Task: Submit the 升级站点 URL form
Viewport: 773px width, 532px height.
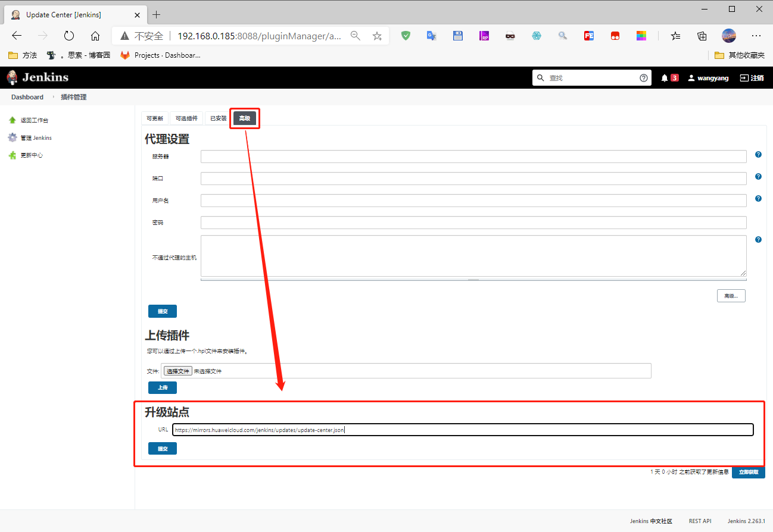Action: pyautogui.click(x=163, y=449)
